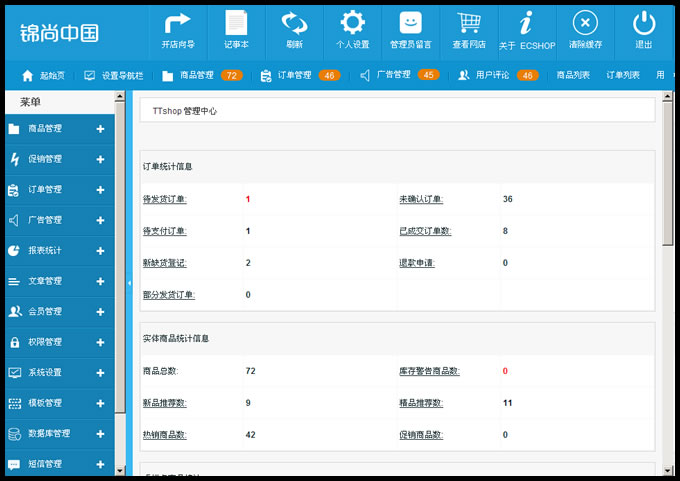This screenshot has height=481, width=680.
Task: Expand 模板管理 with plus sign
Action: click(x=100, y=403)
